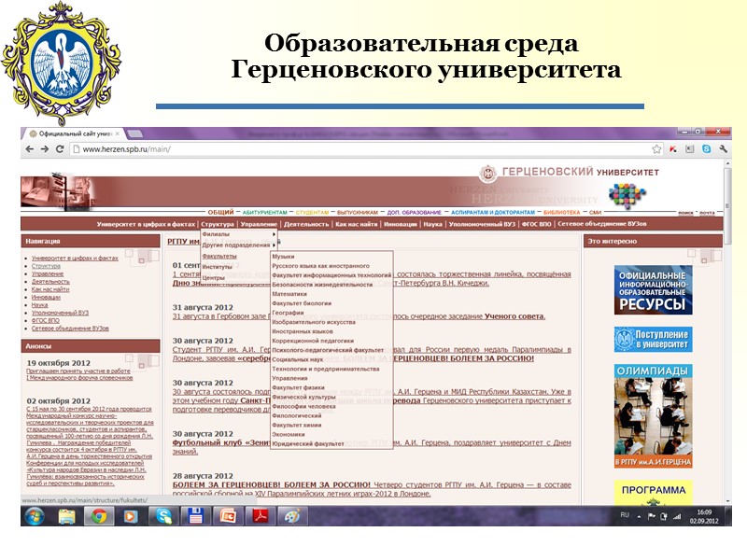Open PowerPoint from the taskbar
The height and width of the screenshot is (560, 747).
pyautogui.click(x=228, y=516)
